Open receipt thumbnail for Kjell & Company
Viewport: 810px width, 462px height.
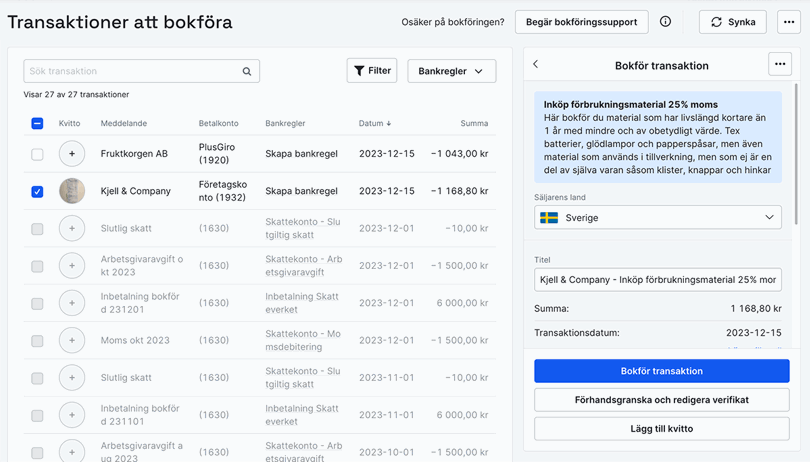pos(72,191)
